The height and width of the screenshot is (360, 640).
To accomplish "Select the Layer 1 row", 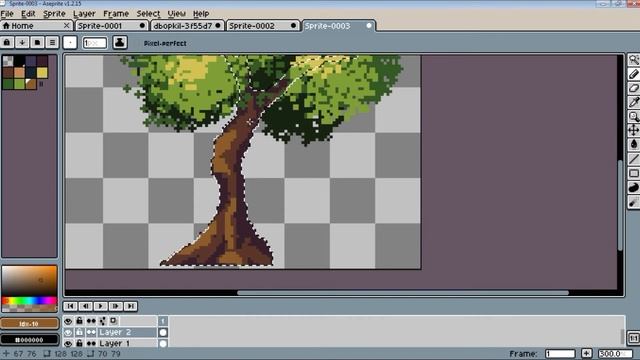I will (x=127, y=343).
